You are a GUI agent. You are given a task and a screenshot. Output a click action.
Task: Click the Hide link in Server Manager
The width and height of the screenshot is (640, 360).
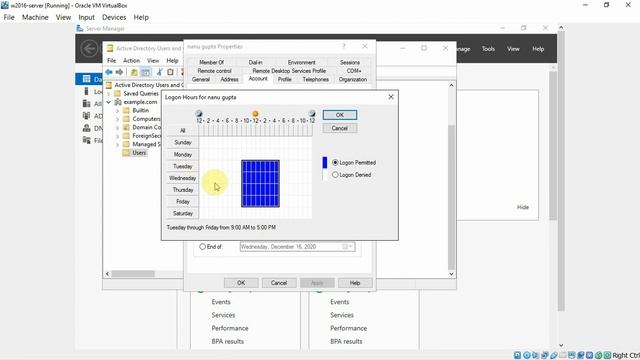click(522, 207)
